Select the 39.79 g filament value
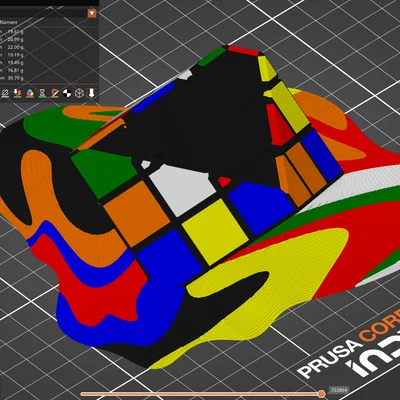The width and height of the screenshot is (400, 400). [x=16, y=78]
